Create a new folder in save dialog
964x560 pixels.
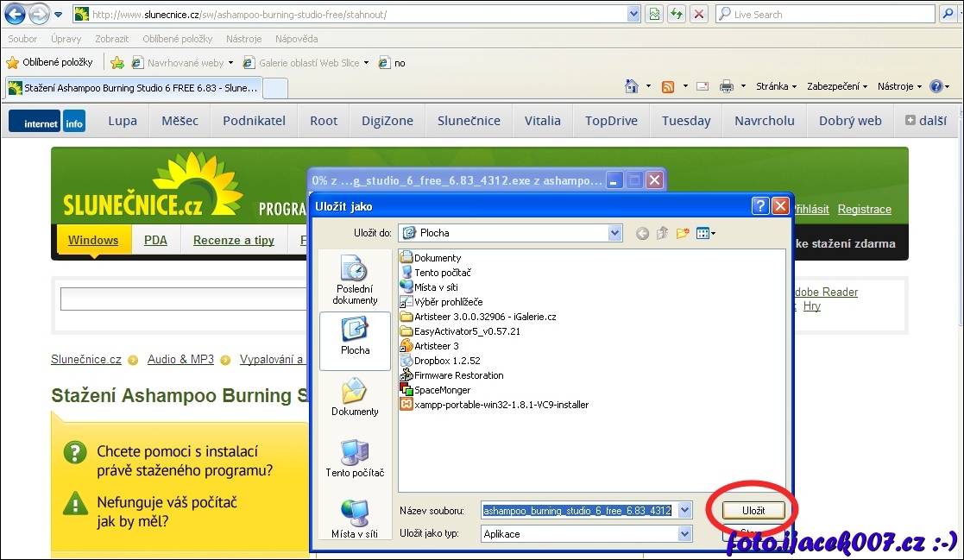pyautogui.click(x=684, y=233)
